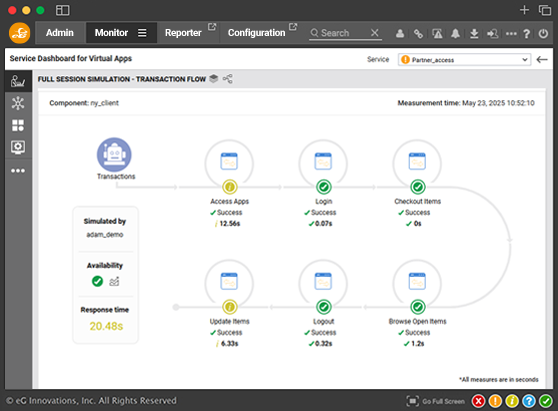Screen dimensions: 558x411
Task: Select the topology star sidebar icon
Action: [x=18, y=103]
